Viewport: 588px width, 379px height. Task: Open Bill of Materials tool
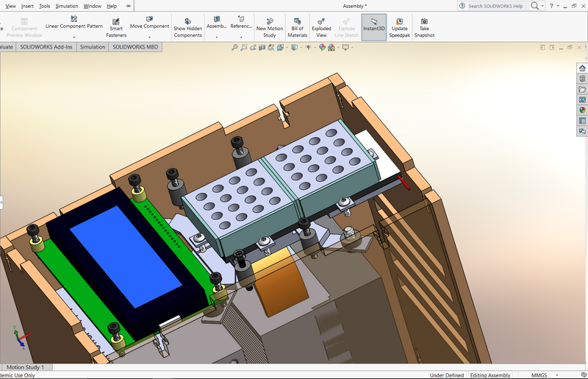pos(297,27)
